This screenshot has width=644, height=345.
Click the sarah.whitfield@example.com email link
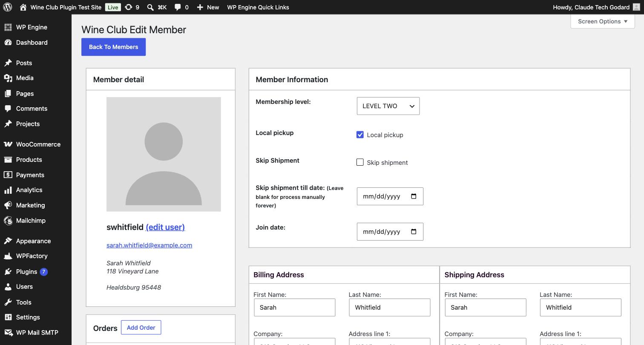(149, 245)
